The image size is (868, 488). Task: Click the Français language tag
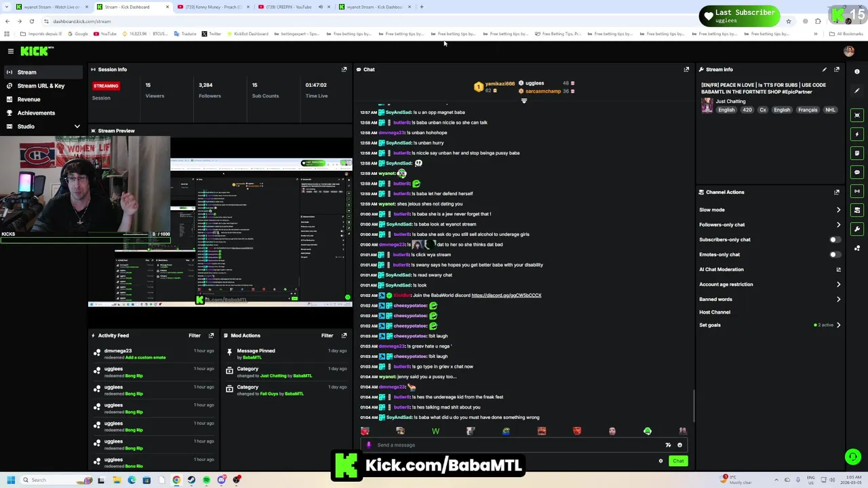coord(808,110)
